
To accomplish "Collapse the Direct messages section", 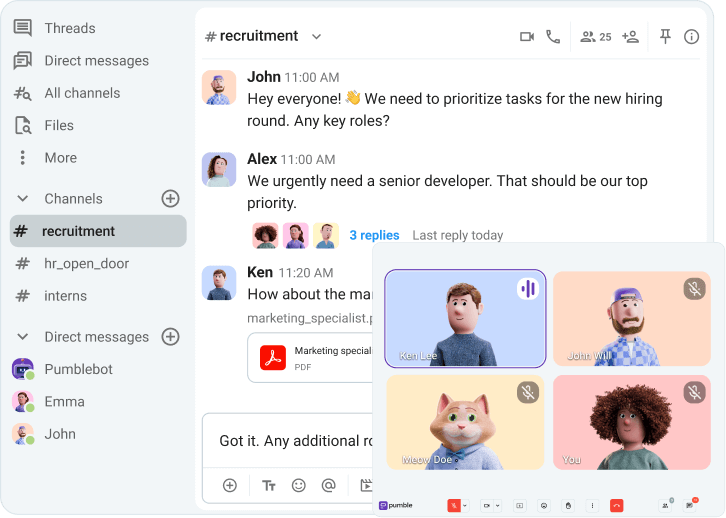I will 22,337.
